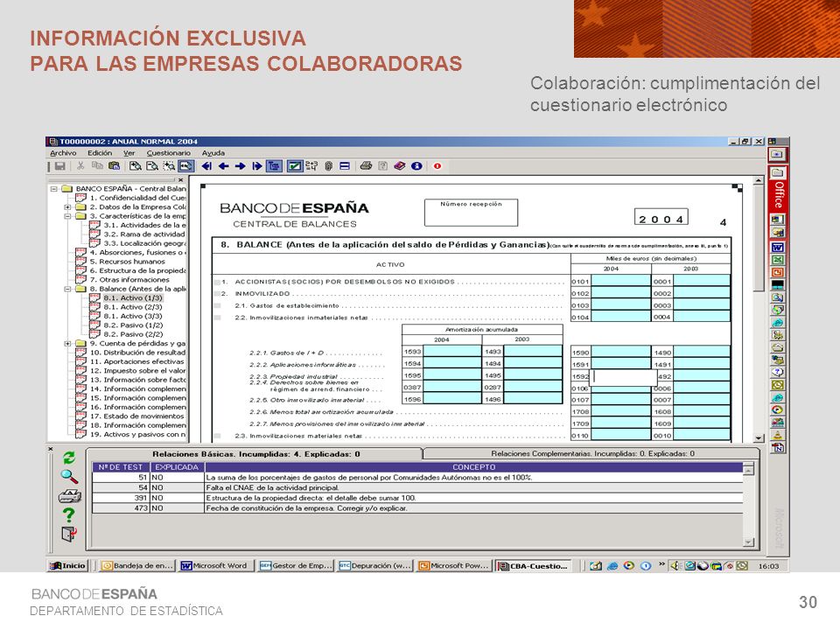Click the Zoom out magnifier icon
Image resolution: width=840 pixels, height=630 pixels.
[x=152, y=166]
